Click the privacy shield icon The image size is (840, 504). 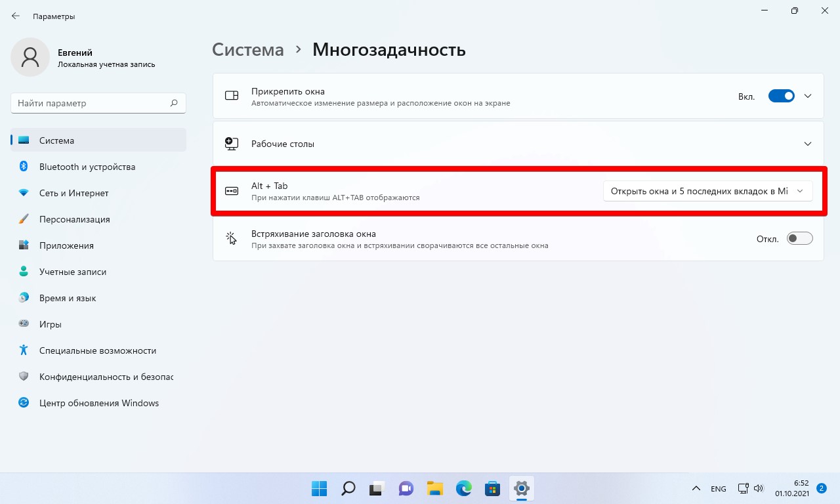(24, 377)
